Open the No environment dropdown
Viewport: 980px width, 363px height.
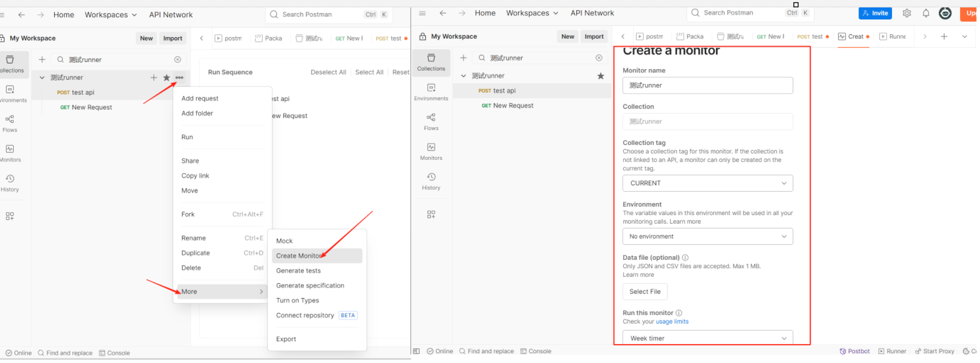[x=708, y=236]
